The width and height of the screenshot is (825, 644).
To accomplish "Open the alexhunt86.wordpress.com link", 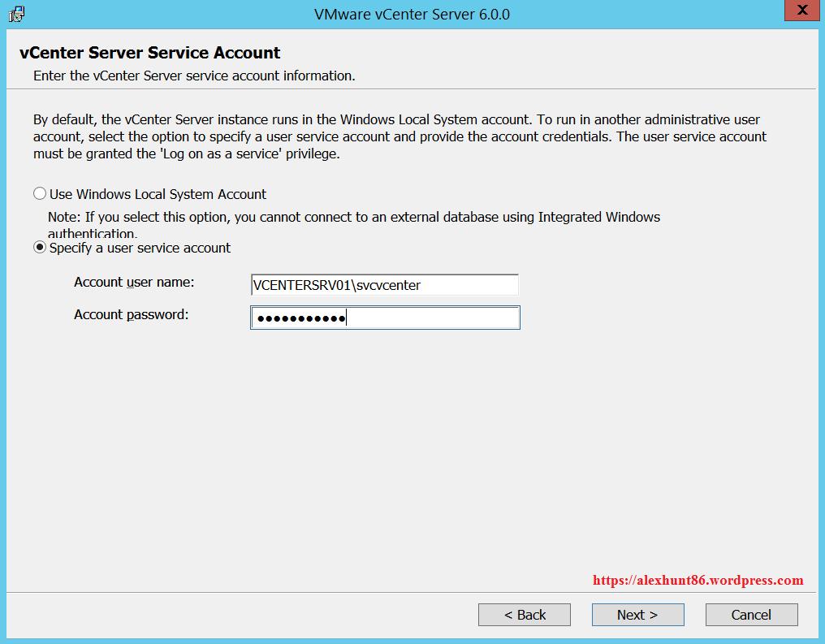I will pos(698,580).
